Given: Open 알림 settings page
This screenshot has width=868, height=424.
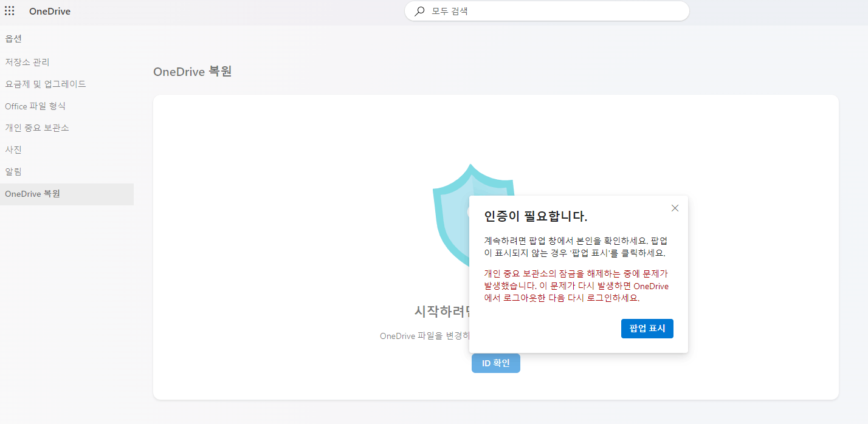Looking at the screenshot, I should click(67, 172).
